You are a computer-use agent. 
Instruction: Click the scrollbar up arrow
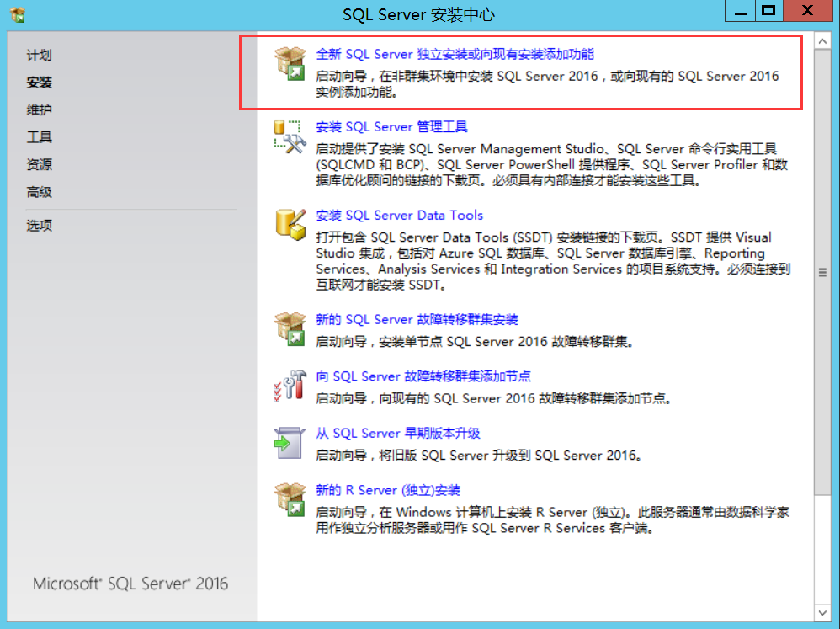point(822,41)
